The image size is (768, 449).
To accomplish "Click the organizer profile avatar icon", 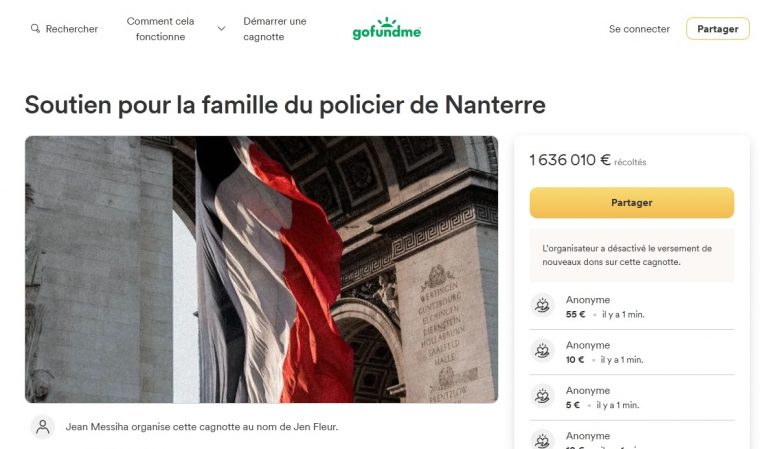I will coord(43,427).
